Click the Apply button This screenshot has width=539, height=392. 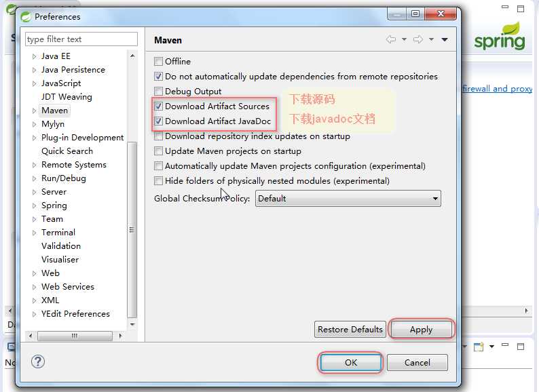tap(421, 330)
